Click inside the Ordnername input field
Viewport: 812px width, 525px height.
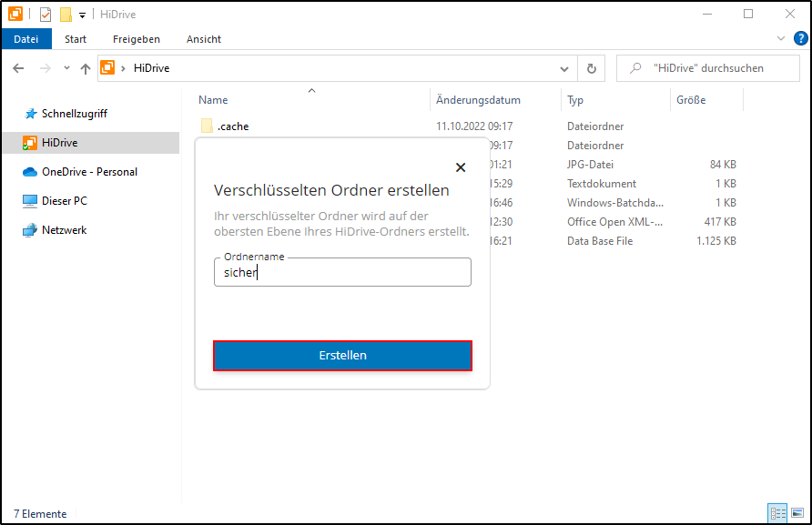(342, 271)
